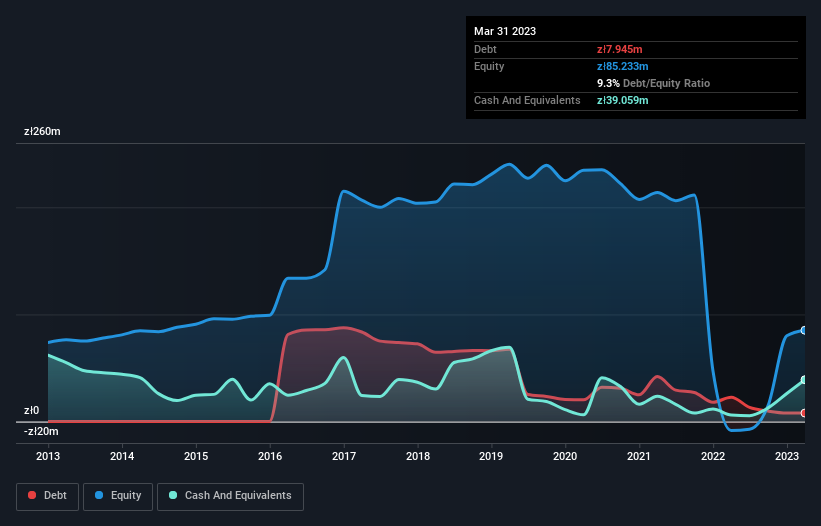Click Cash And Equivalents label in tooltip
Image resolution: width=821 pixels, height=526 pixels.
click(527, 100)
